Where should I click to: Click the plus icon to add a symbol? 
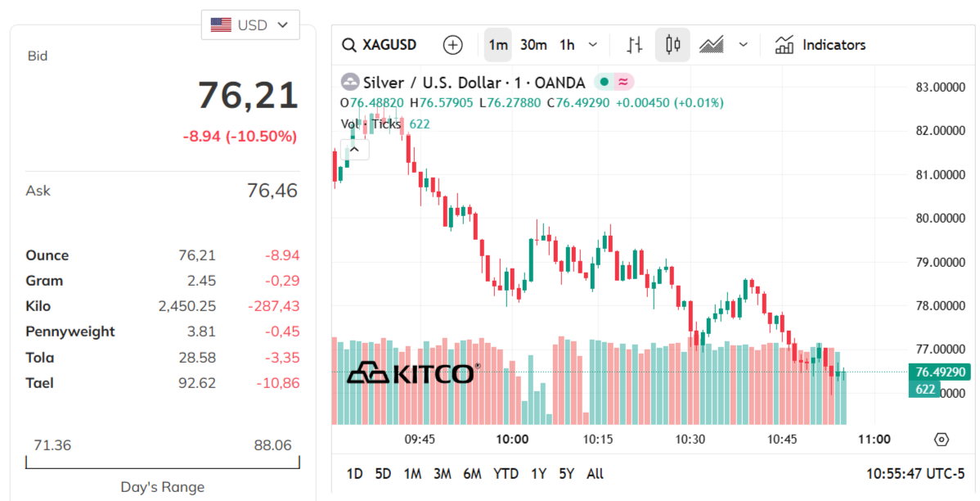click(452, 44)
